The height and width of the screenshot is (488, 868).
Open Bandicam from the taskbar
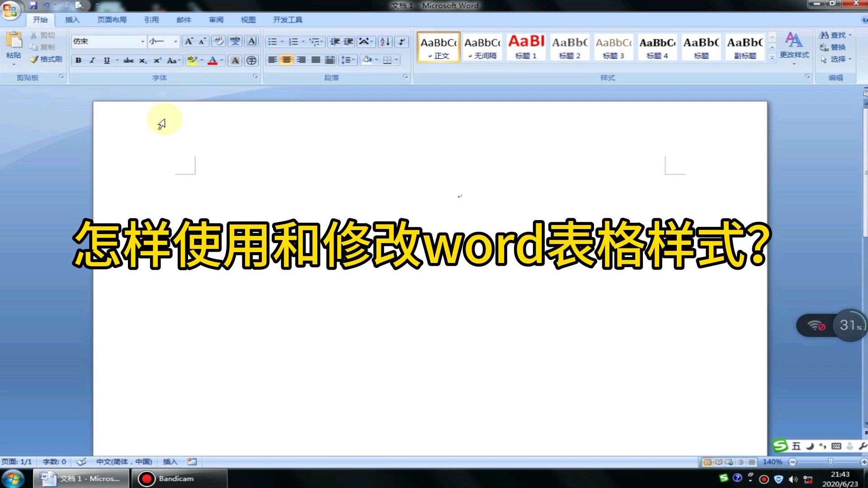click(x=179, y=479)
